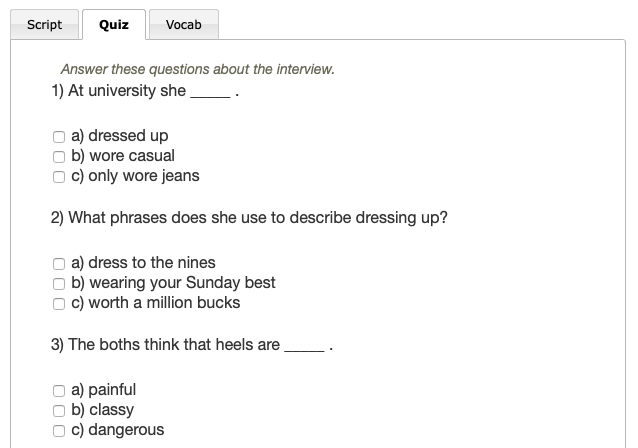
Task: Open the Quiz tab
Action: [114, 25]
